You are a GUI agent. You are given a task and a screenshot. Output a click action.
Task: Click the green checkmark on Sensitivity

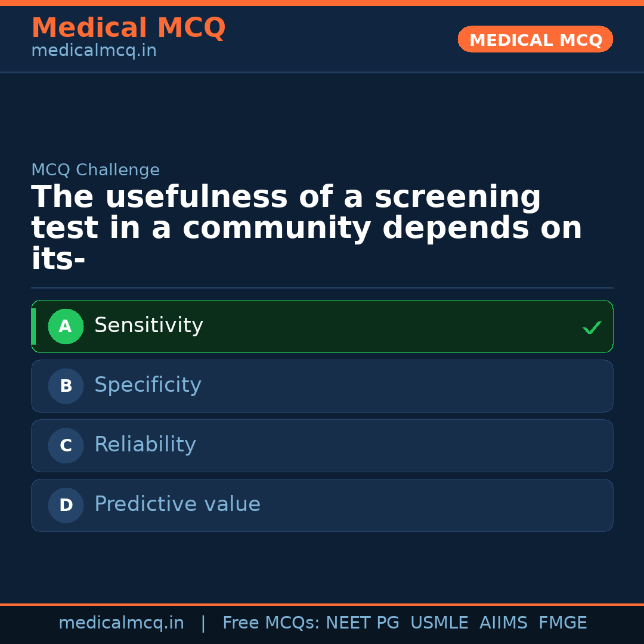pyautogui.click(x=592, y=327)
